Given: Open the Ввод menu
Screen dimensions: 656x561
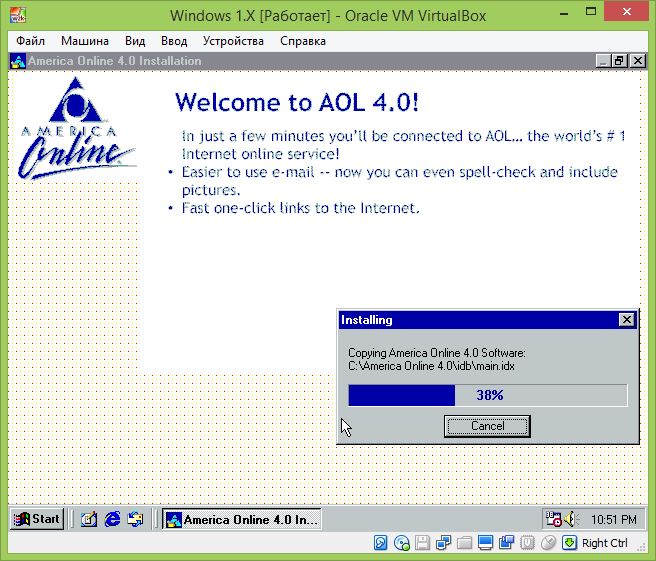Looking at the screenshot, I should (174, 41).
